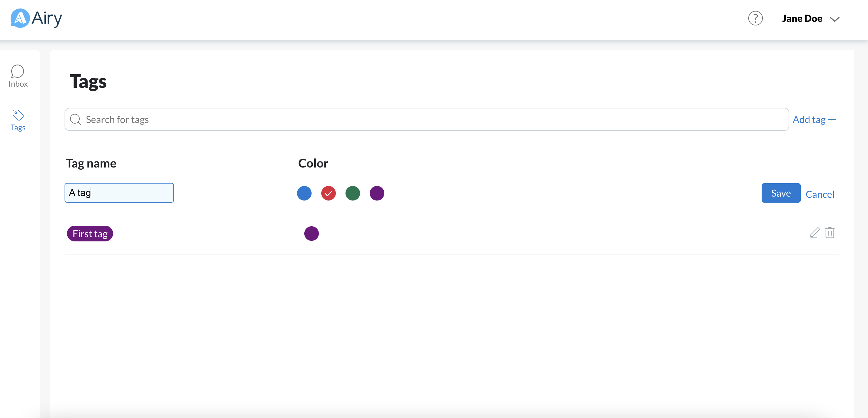Select the Tags icon in sidebar

pos(18,115)
